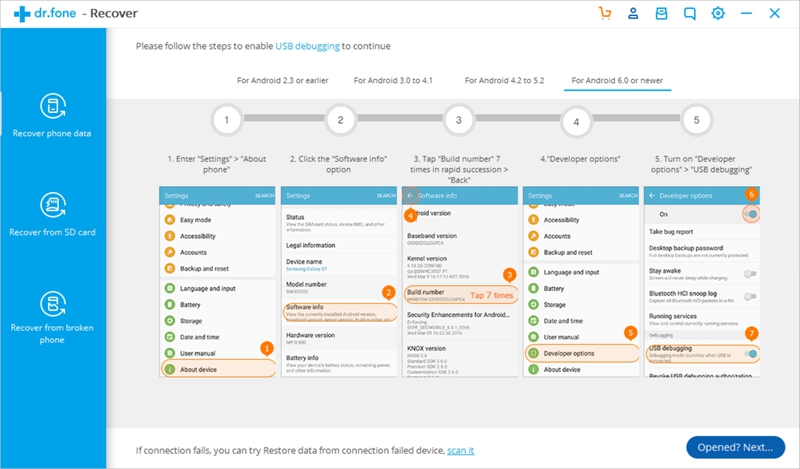Viewport: 800px width, 469px height.
Task: Minimize the dr.fone window
Action: 746,13
